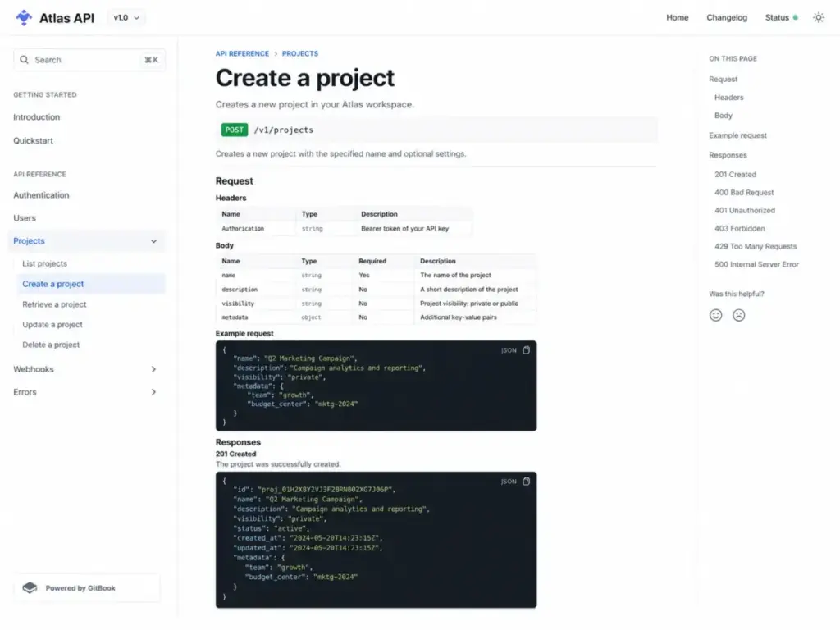Click the search magnifier icon

24,59
